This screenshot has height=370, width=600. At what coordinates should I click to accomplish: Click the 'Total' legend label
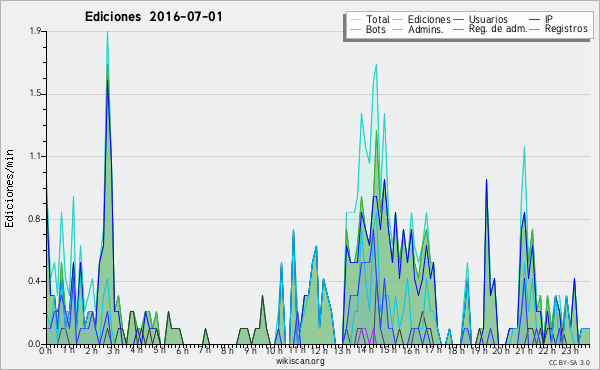[377, 19]
